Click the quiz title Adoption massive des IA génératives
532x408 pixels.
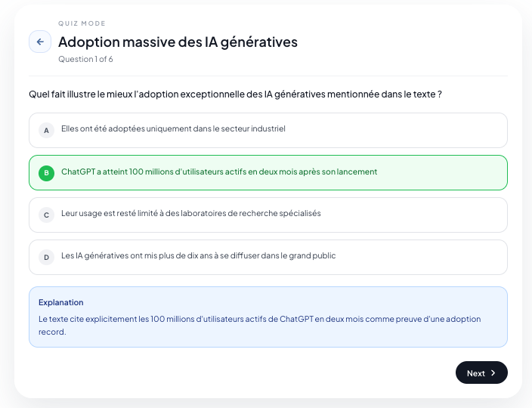coord(178,42)
